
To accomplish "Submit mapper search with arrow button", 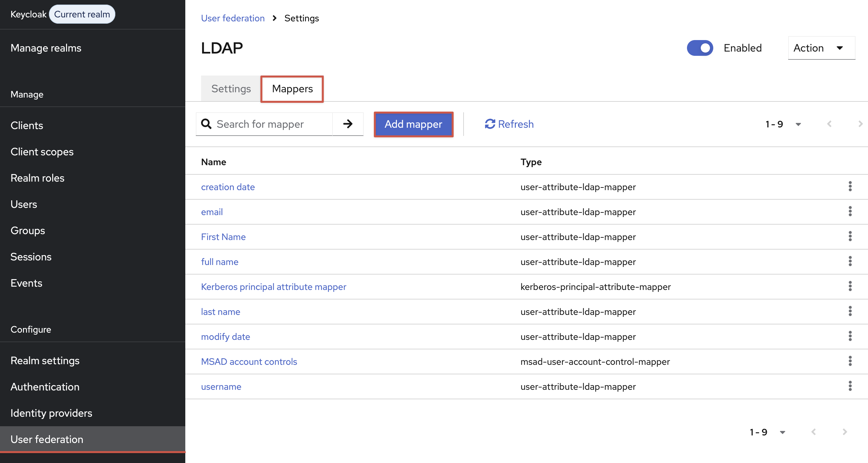I will tap(348, 124).
